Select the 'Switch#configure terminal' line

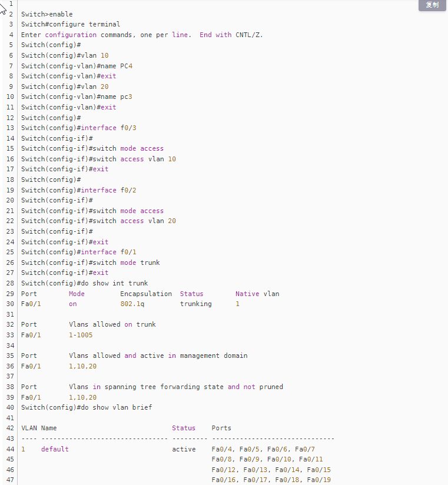[71, 25]
